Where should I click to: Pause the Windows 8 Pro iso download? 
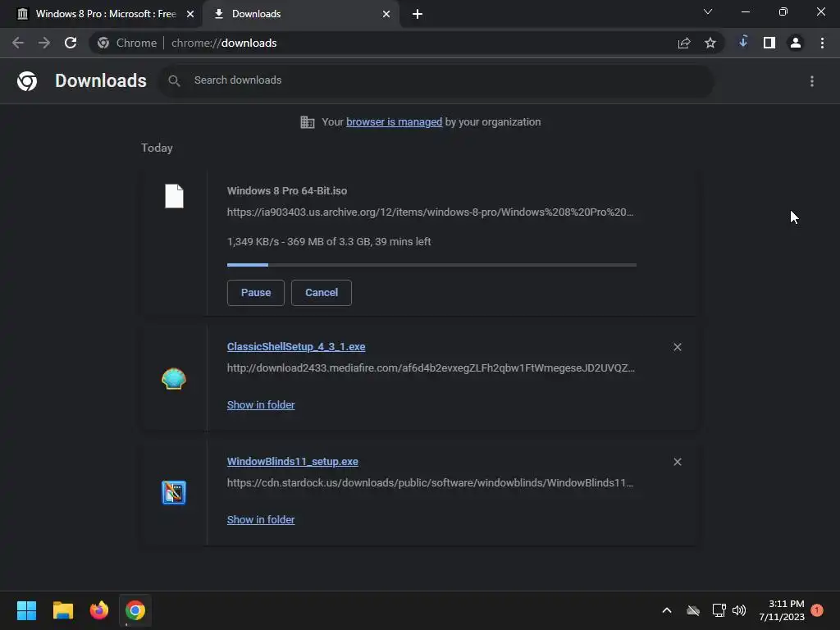coord(256,293)
